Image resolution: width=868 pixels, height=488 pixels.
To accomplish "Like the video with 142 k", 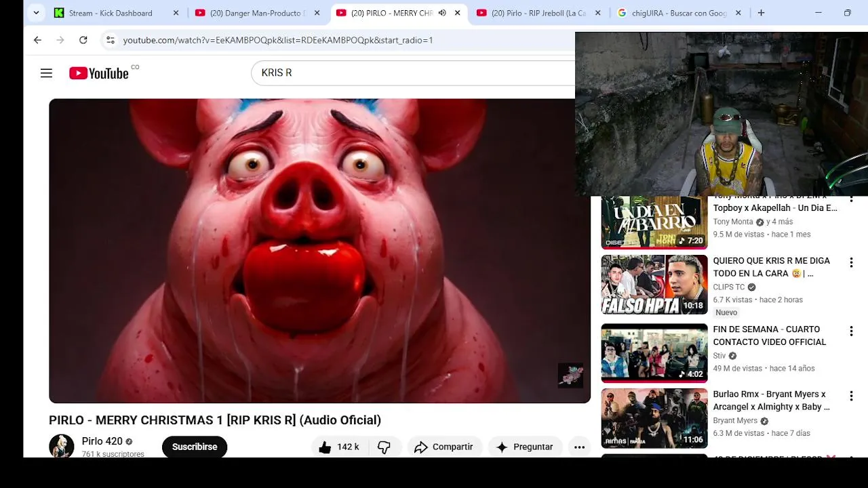I will click(x=339, y=447).
